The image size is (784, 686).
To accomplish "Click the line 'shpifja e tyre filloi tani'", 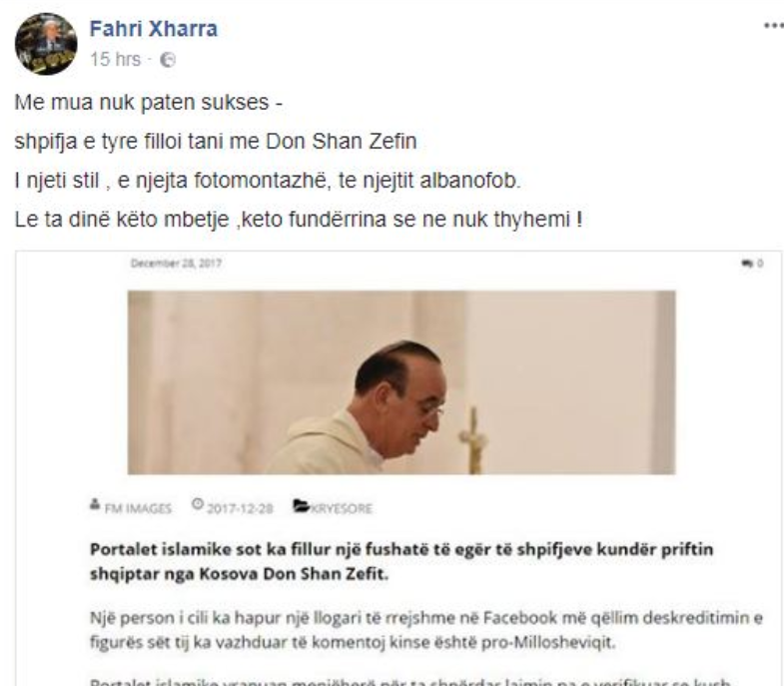I will coord(216,142).
